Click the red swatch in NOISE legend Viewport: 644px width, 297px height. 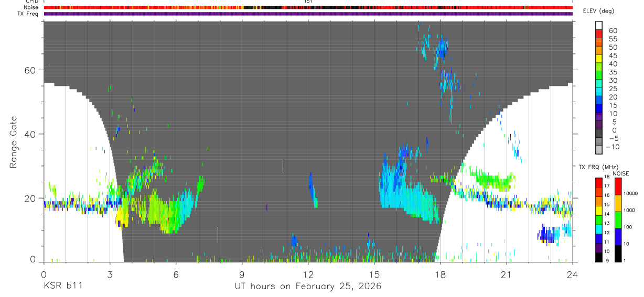[618, 186]
